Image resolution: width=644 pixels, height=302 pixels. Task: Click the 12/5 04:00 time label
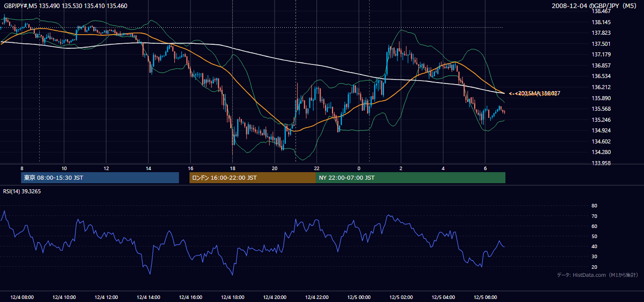coord(443,297)
